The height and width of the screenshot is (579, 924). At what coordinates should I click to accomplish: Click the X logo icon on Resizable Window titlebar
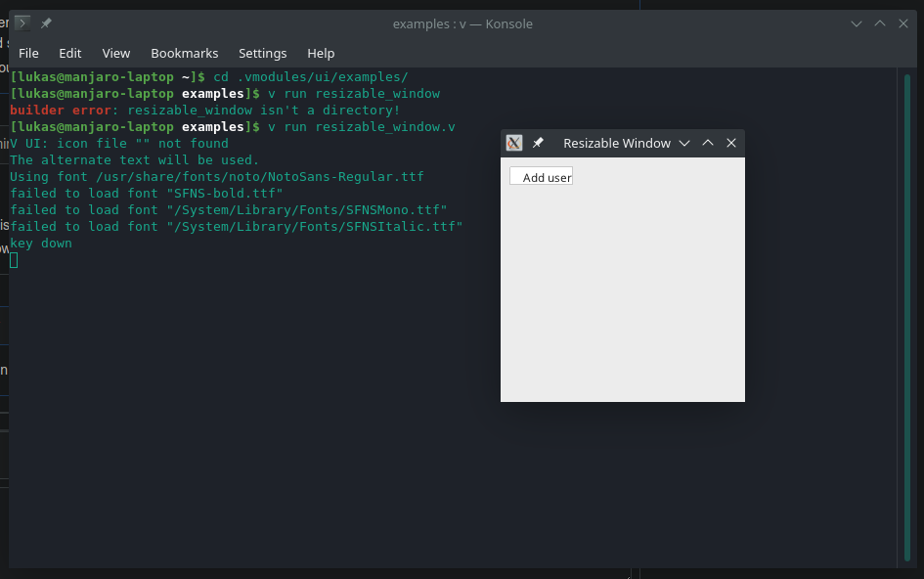coord(513,142)
